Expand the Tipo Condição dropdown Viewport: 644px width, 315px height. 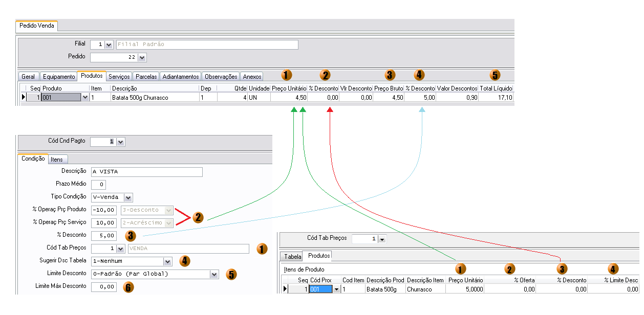point(128,197)
